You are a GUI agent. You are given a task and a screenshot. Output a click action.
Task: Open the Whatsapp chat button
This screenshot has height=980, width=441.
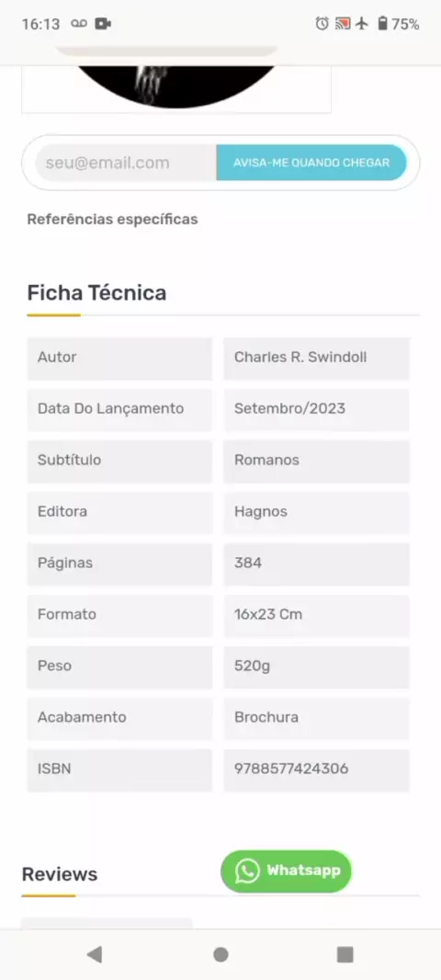pos(286,871)
